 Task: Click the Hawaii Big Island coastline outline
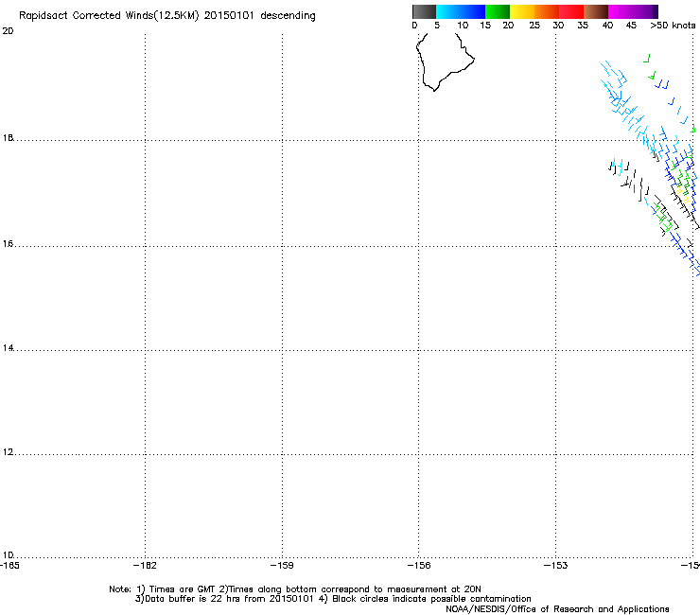pyautogui.click(x=445, y=62)
